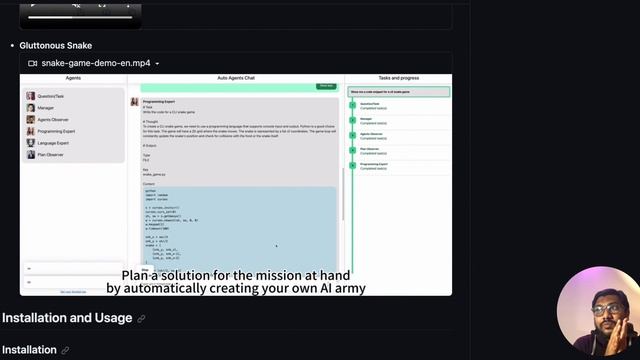Click the blue link under the Agents inputs

click(x=73, y=292)
